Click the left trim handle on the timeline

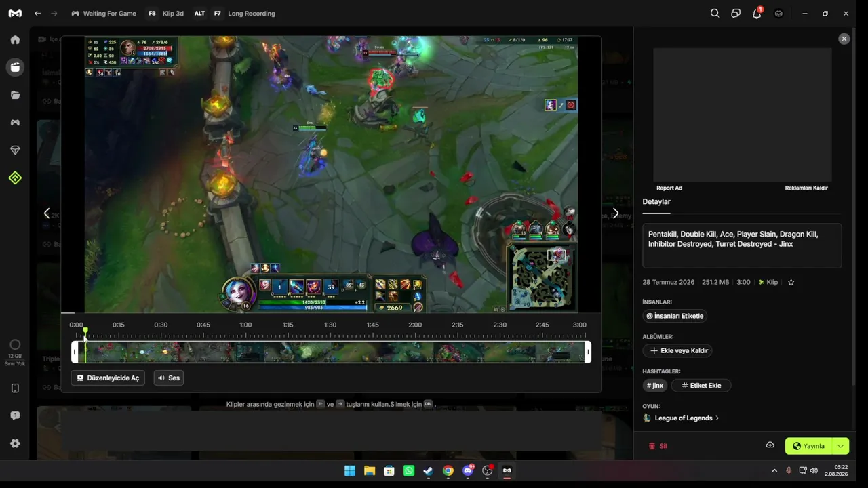click(75, 352)
